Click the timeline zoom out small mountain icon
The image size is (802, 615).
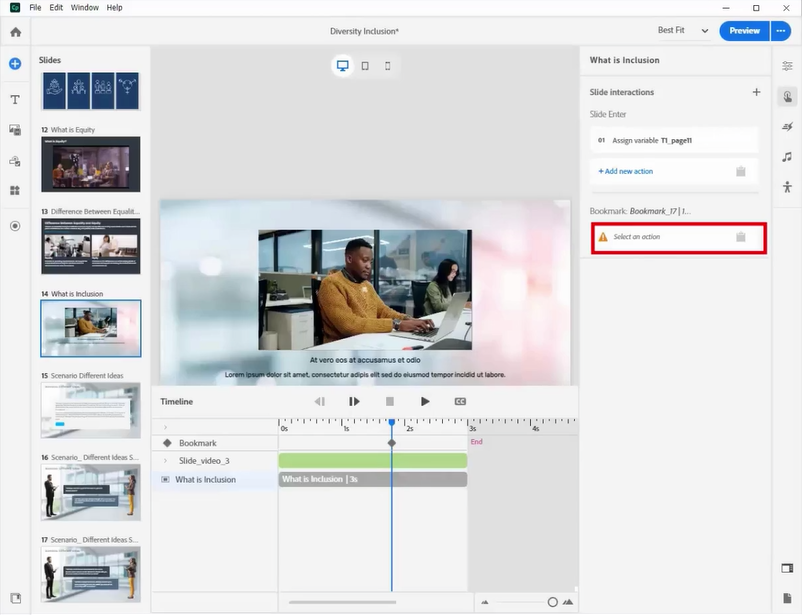tap(485, 602)
